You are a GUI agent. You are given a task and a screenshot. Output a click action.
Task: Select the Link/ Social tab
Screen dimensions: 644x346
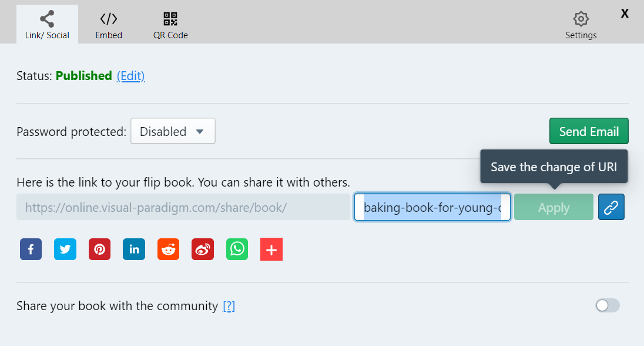[47, 25]
